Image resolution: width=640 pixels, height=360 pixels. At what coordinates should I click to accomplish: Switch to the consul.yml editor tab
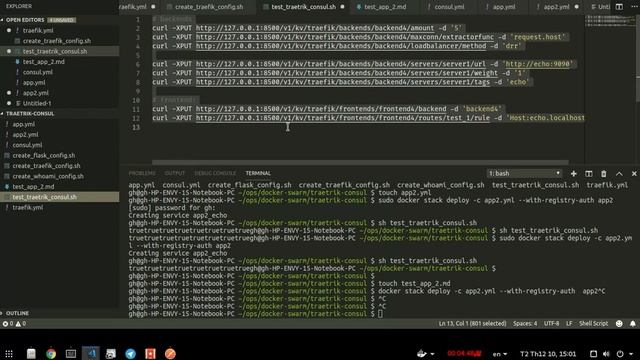(449, 7)
